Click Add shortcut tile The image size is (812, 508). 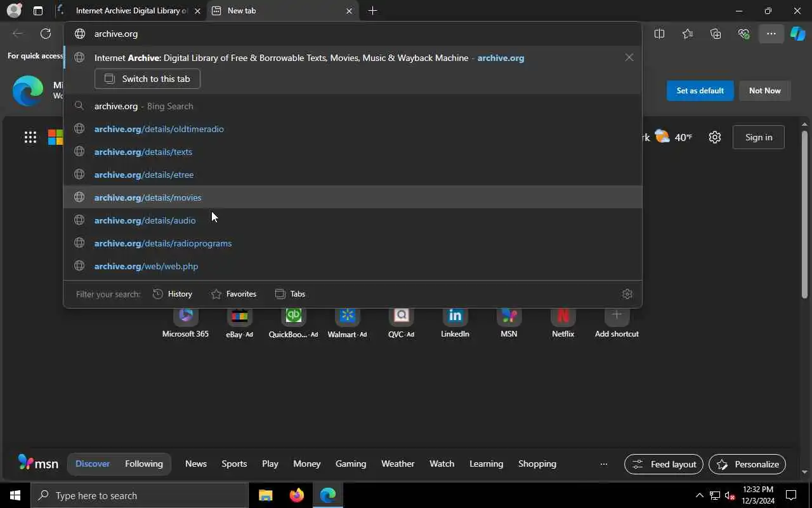pos(617,323)
